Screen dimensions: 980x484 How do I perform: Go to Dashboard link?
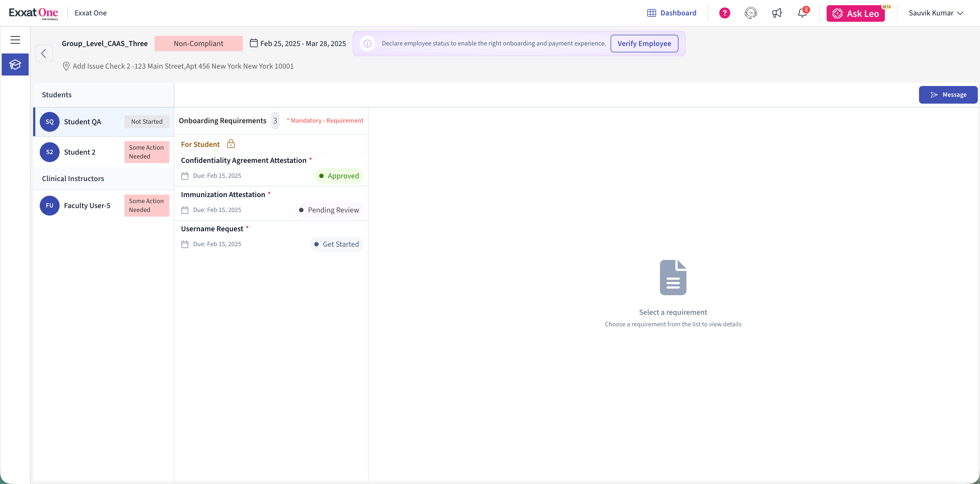[x=672, y=13]
